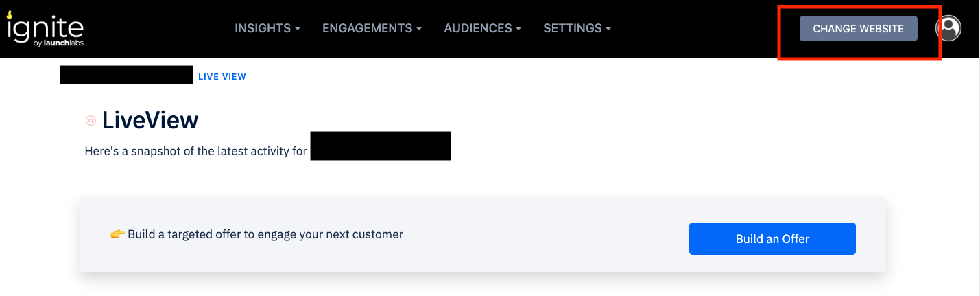The width and height of the screenshot is (980, 296).
Task: Open the AUDIENCES menu
Action: tap(478, 28)
